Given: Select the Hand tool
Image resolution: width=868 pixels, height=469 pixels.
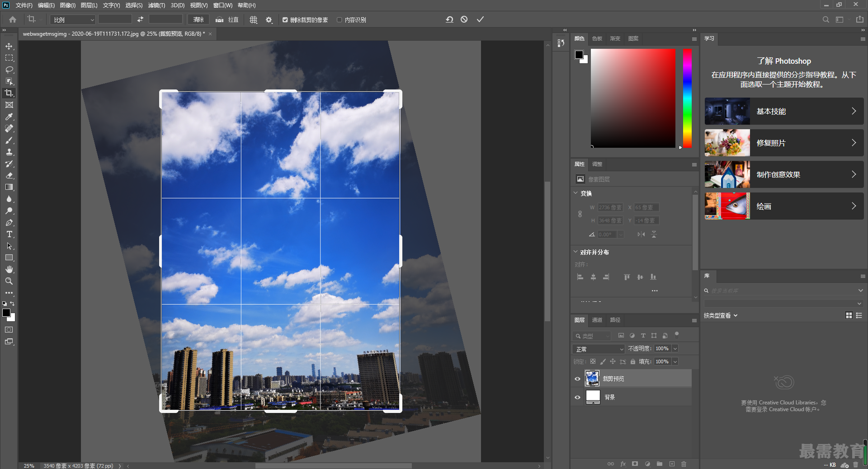Looking at the screenshot, I should click(9, 269).
